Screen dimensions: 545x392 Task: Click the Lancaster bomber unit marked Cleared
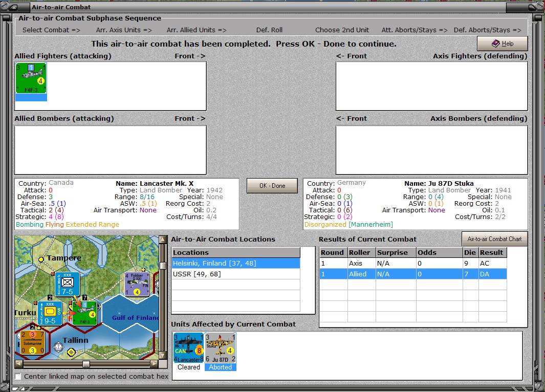[x=188, y=348]
